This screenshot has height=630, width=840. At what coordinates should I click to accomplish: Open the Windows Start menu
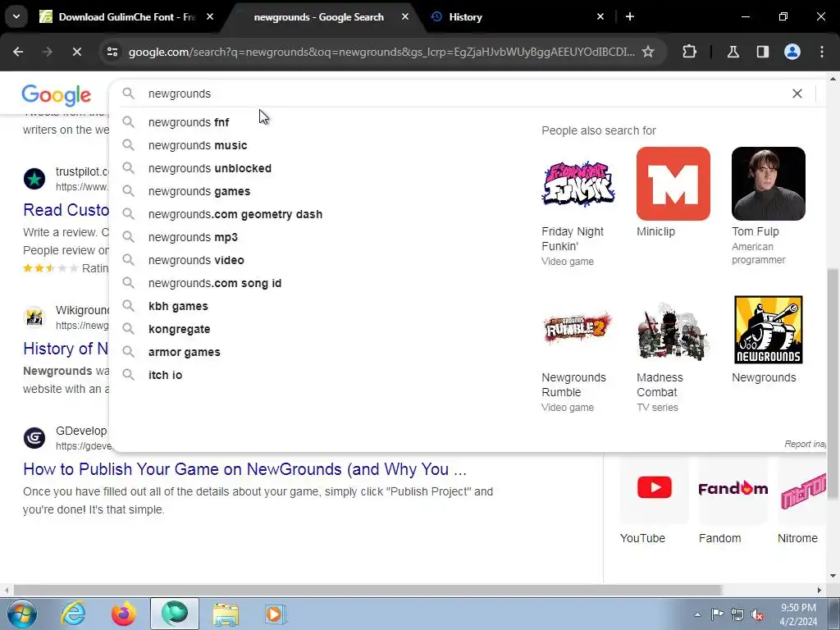click(x=21, y=614)
